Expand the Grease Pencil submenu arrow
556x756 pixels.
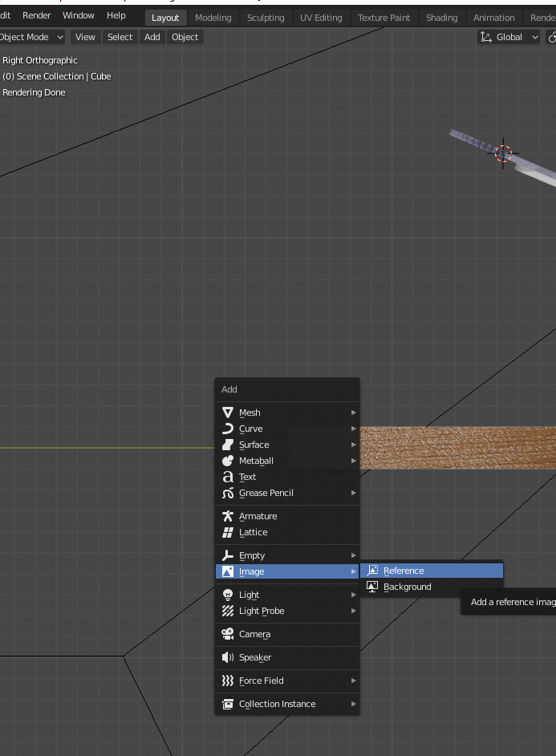click(353, 493)
